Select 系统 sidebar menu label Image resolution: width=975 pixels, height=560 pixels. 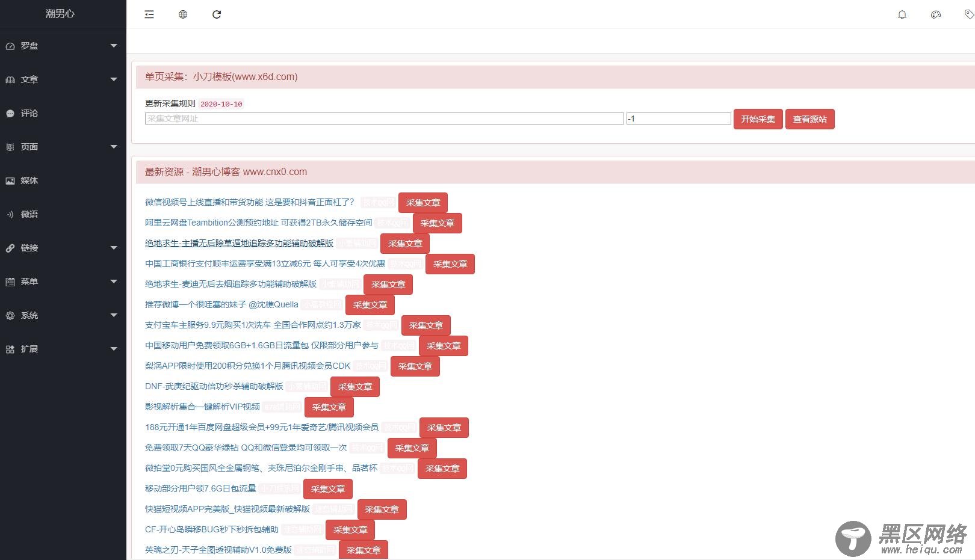[x=29, y=315]
